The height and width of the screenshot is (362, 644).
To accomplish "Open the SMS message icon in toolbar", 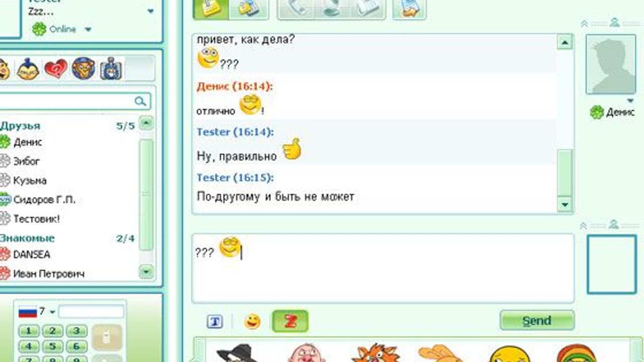I will [x=249, y=9].
